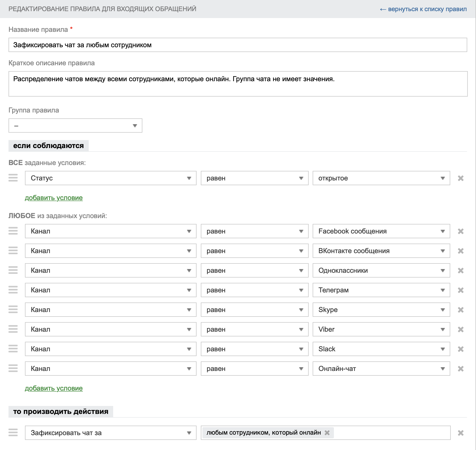Open the Facebook сообщения value dropdown
Image resolution: width=476 pixels, height=450 pixels.
(381, 231)
